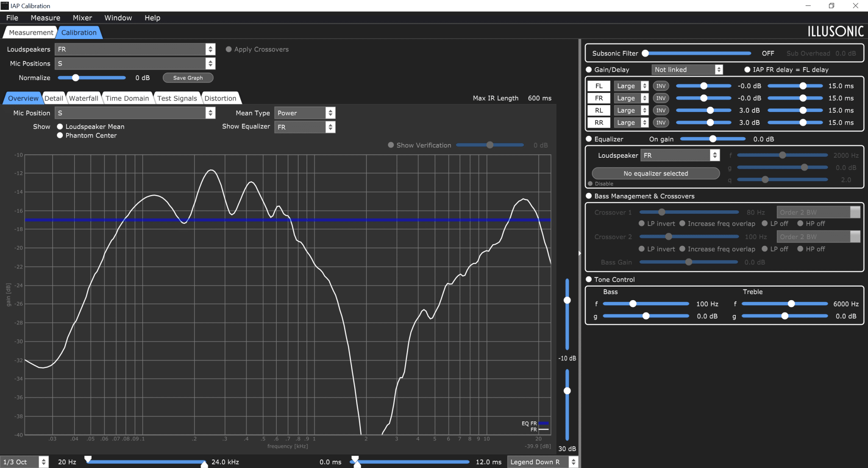
Task: Click the Normalize slider handle
Action: tap(75, 78)
